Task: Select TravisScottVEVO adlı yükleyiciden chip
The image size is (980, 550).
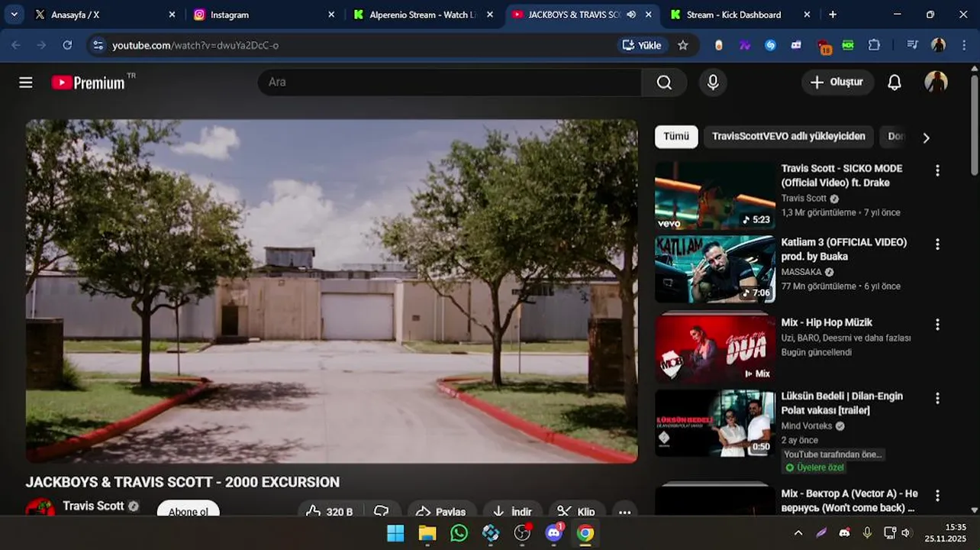Action: (788, 137)
